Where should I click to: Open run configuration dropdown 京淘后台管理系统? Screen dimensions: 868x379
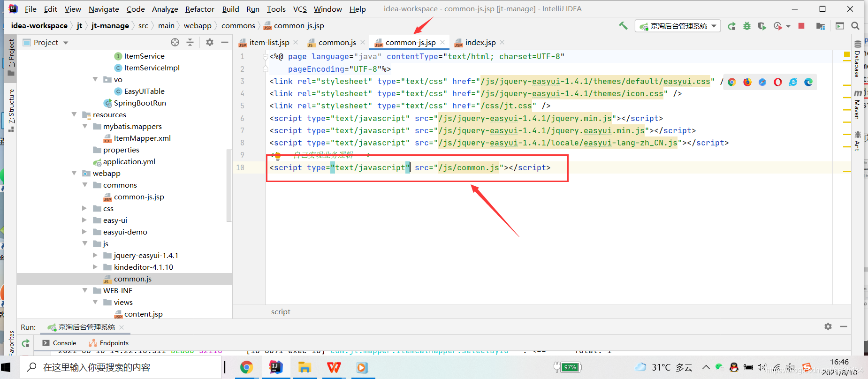coord(678,26)
